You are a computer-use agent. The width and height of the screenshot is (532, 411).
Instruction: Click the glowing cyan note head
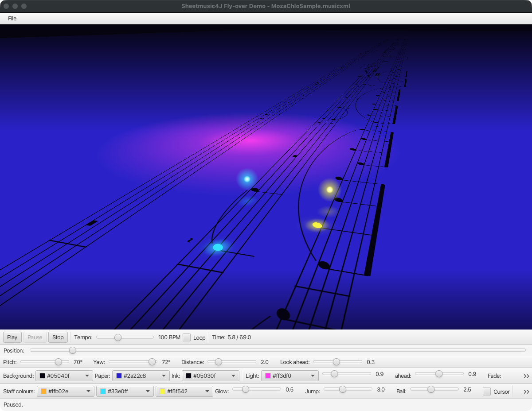tap(218, 247)
